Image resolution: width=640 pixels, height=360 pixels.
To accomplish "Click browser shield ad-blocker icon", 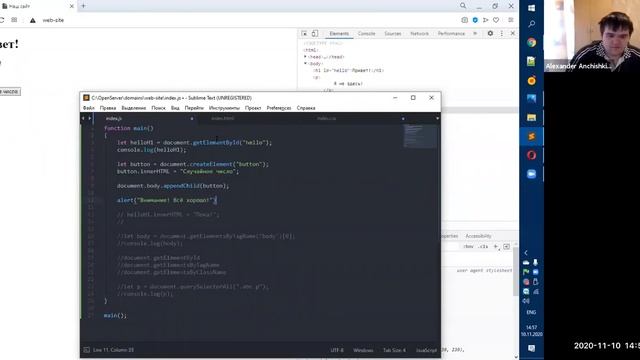I will pos(475,20).
